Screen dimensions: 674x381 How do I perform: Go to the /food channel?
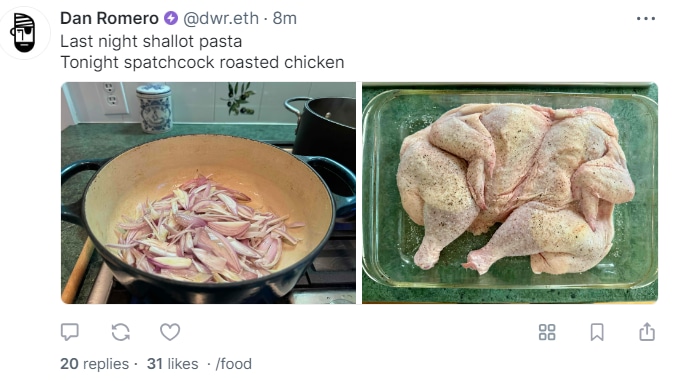[233, 364]
